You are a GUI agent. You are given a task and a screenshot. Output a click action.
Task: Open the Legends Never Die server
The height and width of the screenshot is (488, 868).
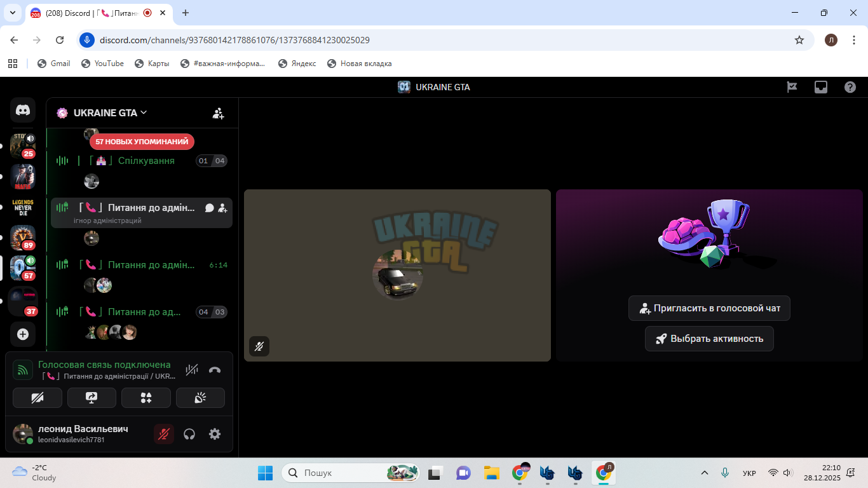(23, 207)
